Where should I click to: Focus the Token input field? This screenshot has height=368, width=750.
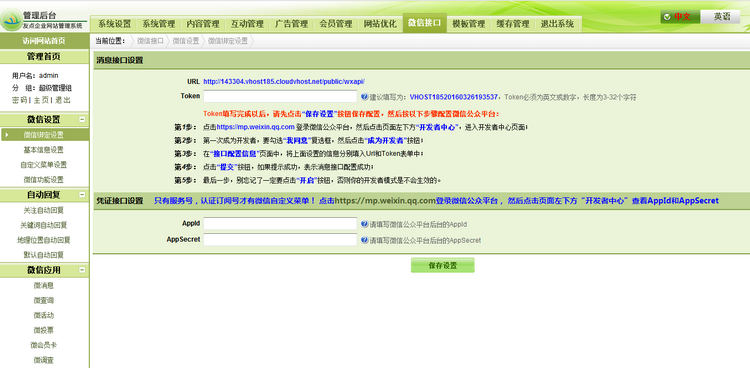pos(280,96)
